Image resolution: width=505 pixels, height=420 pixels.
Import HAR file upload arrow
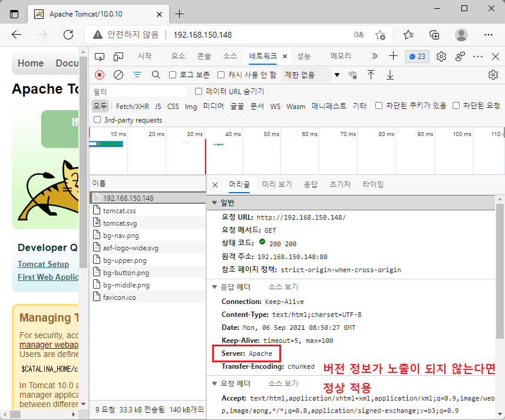pos(371,75)
